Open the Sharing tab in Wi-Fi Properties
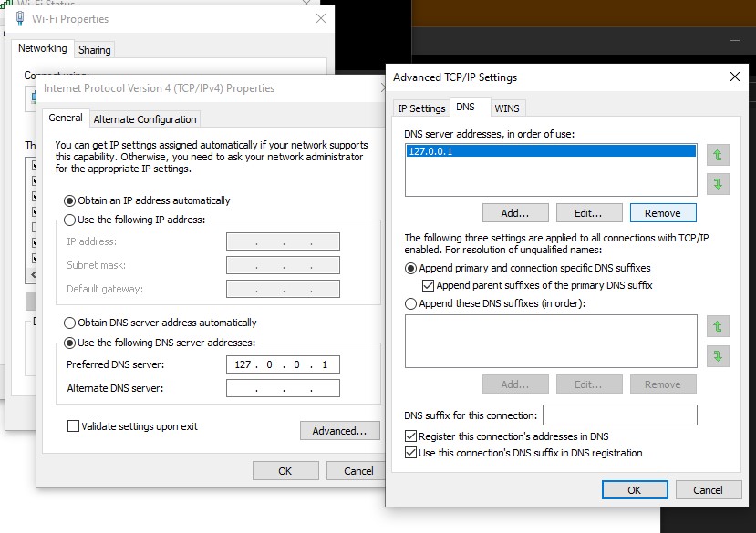The width and height of the screenshot is (756, 533). (94, 50)
